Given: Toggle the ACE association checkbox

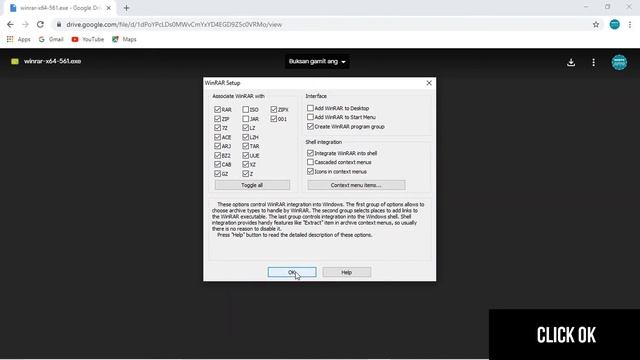Looking at the screenshot, I should tap(217, 137).
